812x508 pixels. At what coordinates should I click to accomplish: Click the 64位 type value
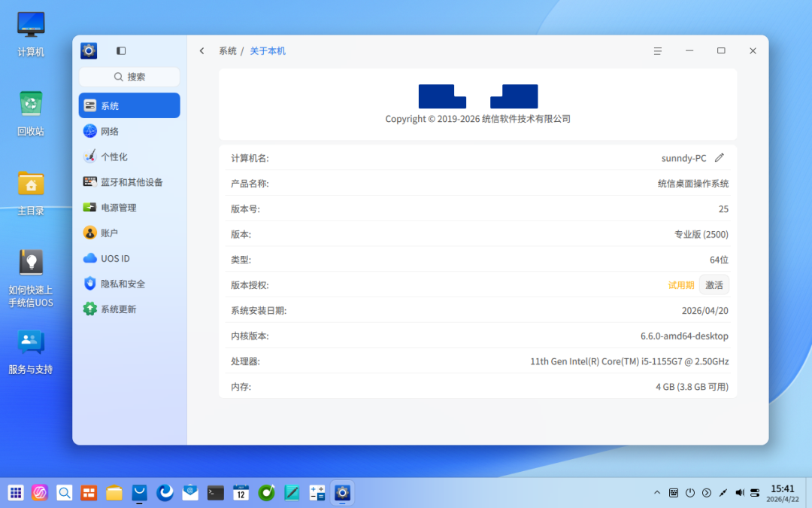(719, 260)
